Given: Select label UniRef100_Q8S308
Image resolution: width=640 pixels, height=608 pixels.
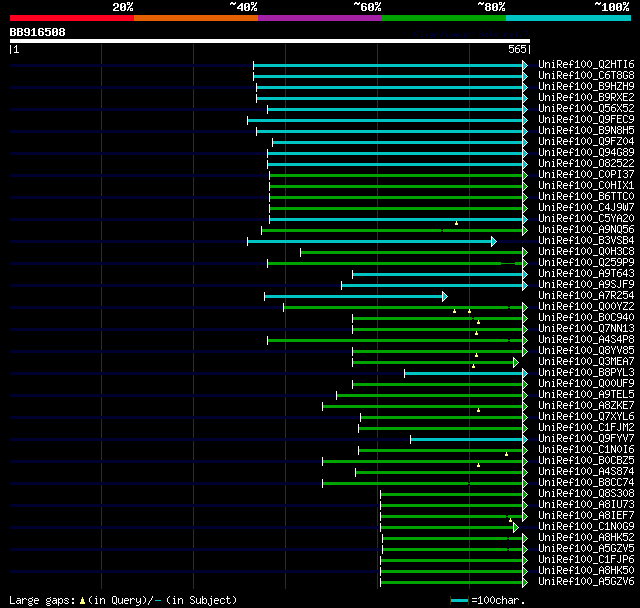Looking at the screenshot, I should pos(586,494).
